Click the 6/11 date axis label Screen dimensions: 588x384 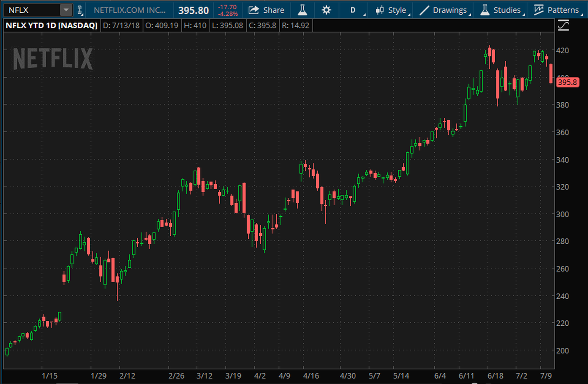[467, 376]
